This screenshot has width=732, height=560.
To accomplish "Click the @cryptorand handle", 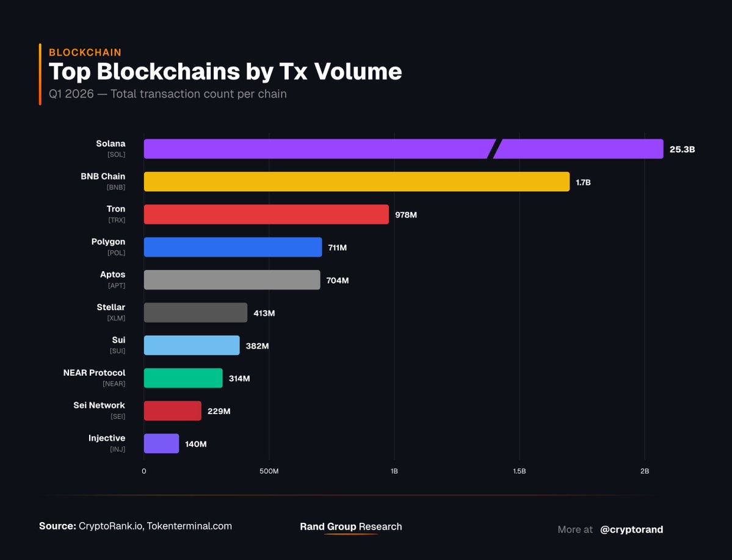I will pyautogui.click(x=631, y=529).
